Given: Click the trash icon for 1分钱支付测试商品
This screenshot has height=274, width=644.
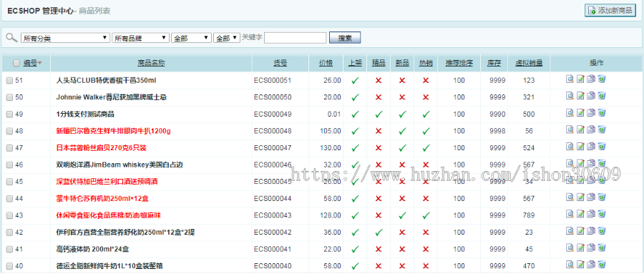Looking at the screenshot, I should click(x=602, y=112).
